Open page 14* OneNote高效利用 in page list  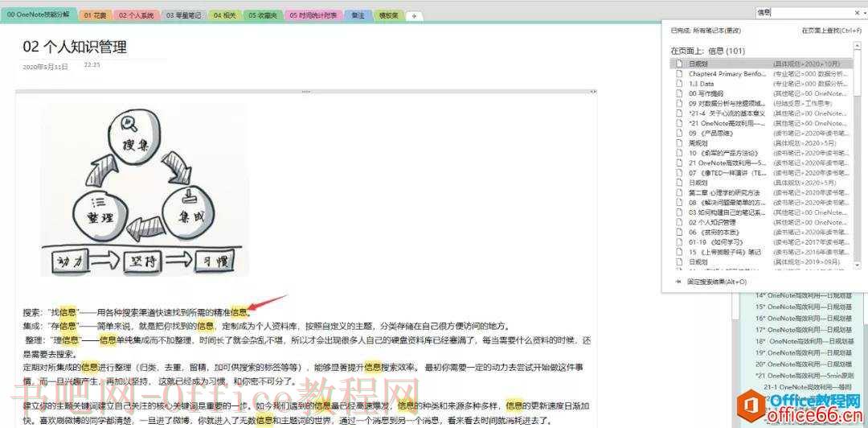(x=803, y=295)
